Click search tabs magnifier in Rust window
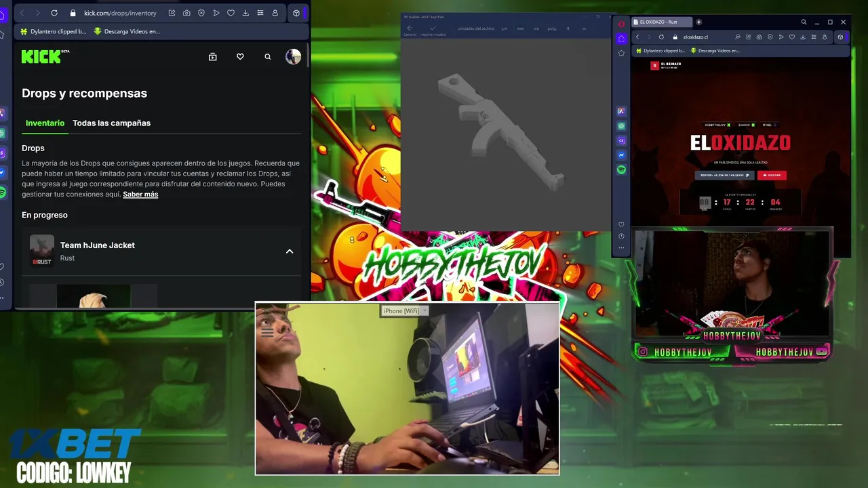 click(x=804, y=22)
